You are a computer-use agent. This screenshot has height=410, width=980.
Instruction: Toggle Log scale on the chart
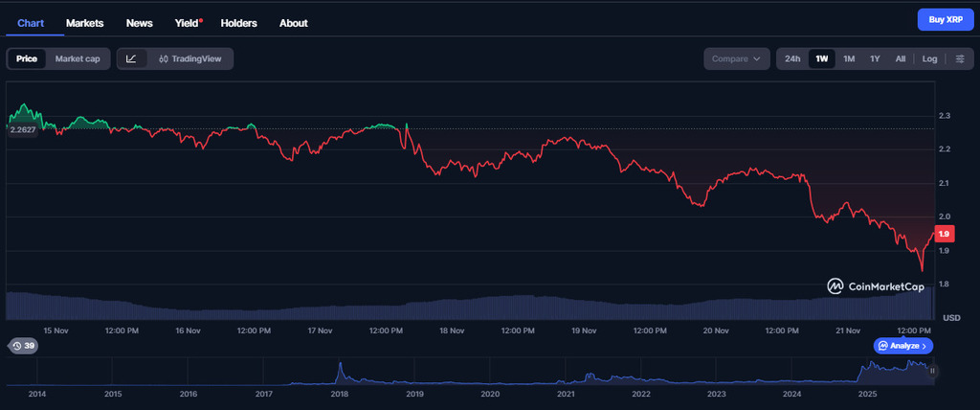[929, 58]
